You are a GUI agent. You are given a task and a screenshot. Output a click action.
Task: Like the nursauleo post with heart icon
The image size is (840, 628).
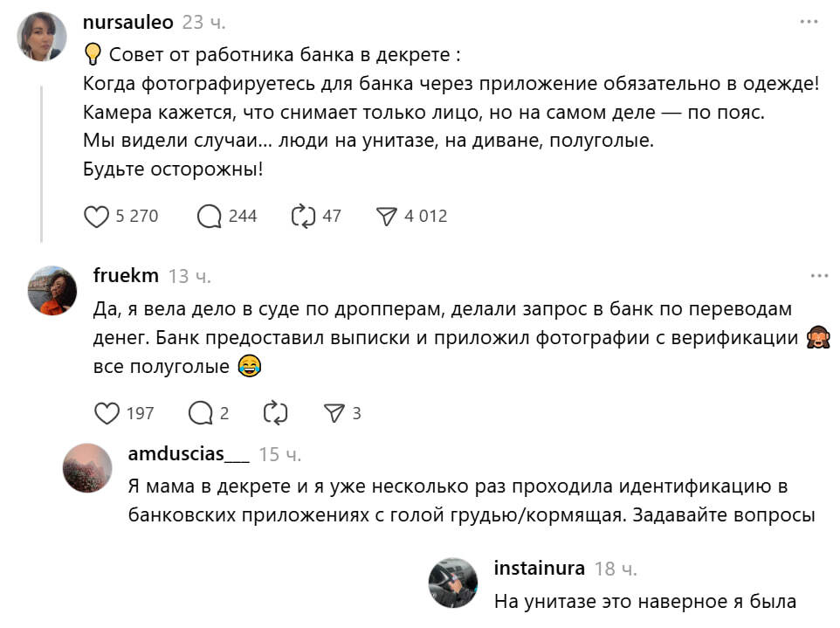pyautogui.click(x=97, y=217)
